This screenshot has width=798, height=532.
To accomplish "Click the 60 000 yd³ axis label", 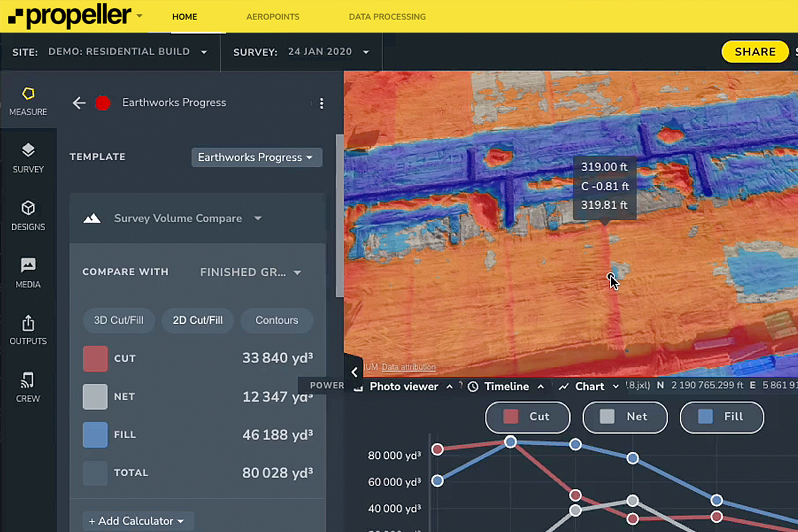I will coord(394,482).
